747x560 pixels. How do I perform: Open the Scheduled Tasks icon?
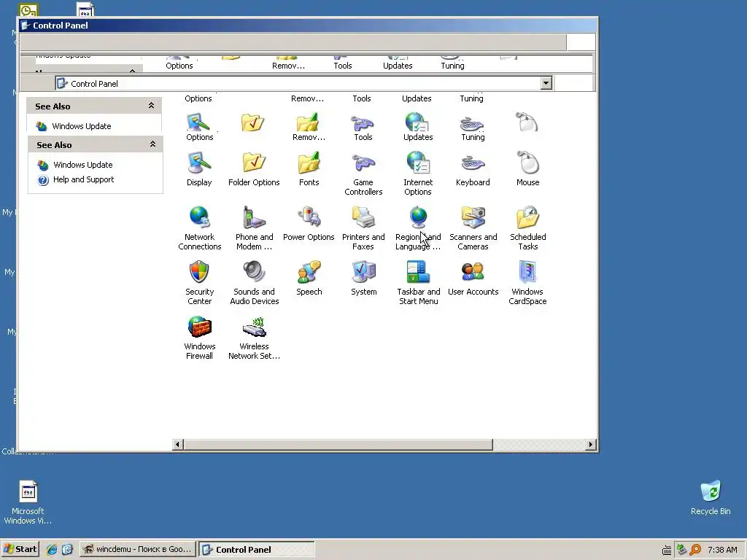tap(527, 217)
